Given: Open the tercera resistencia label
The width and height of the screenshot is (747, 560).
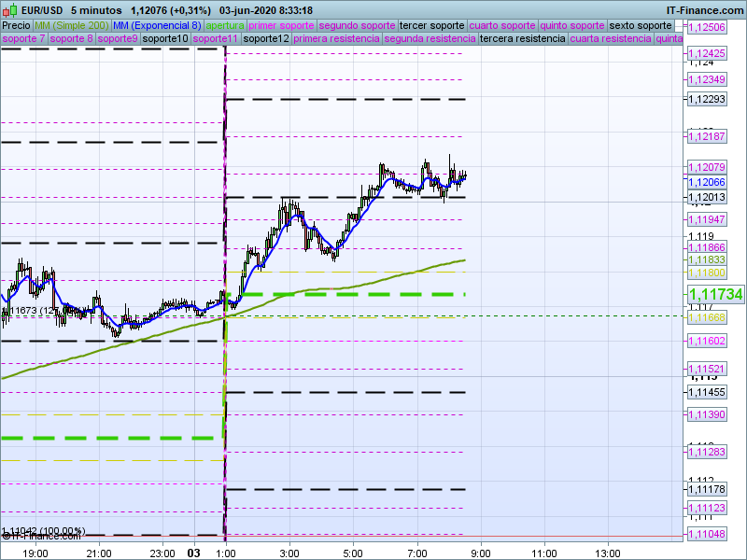Looking at the screenshot, I should 521,39.
